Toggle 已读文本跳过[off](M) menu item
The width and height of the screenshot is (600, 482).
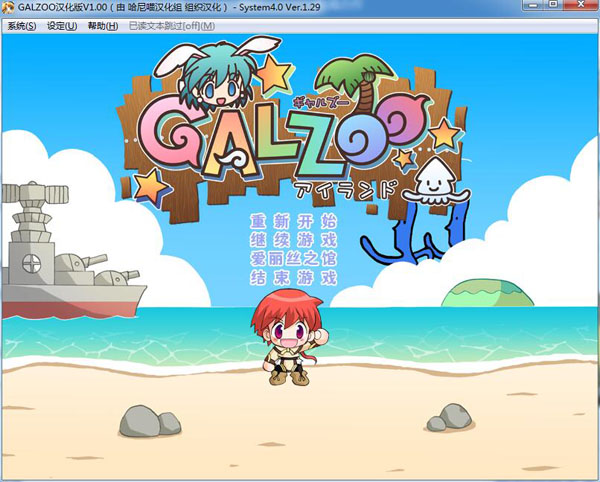[x=172, y=26]
